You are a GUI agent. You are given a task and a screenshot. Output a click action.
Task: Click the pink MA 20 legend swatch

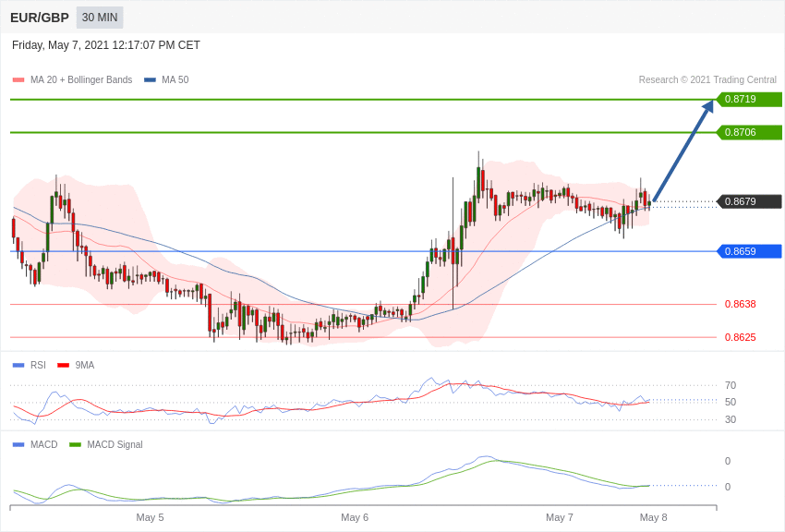point(18,79)
